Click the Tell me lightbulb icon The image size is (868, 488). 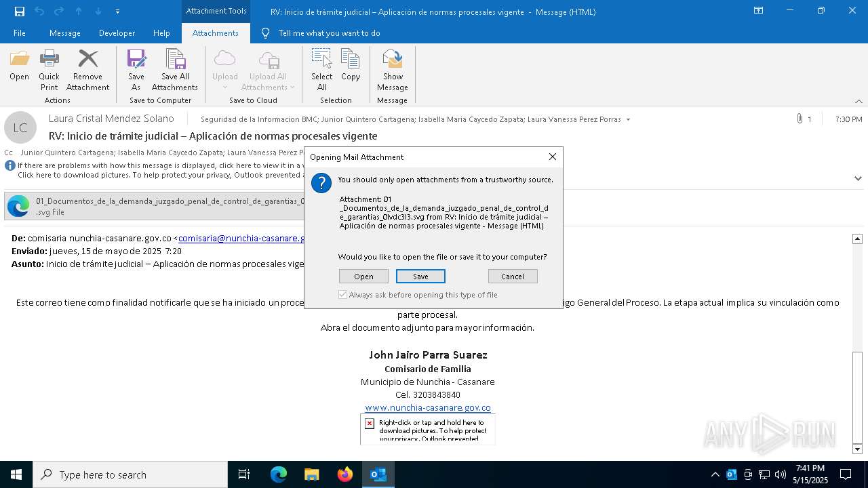coord(266,33)
